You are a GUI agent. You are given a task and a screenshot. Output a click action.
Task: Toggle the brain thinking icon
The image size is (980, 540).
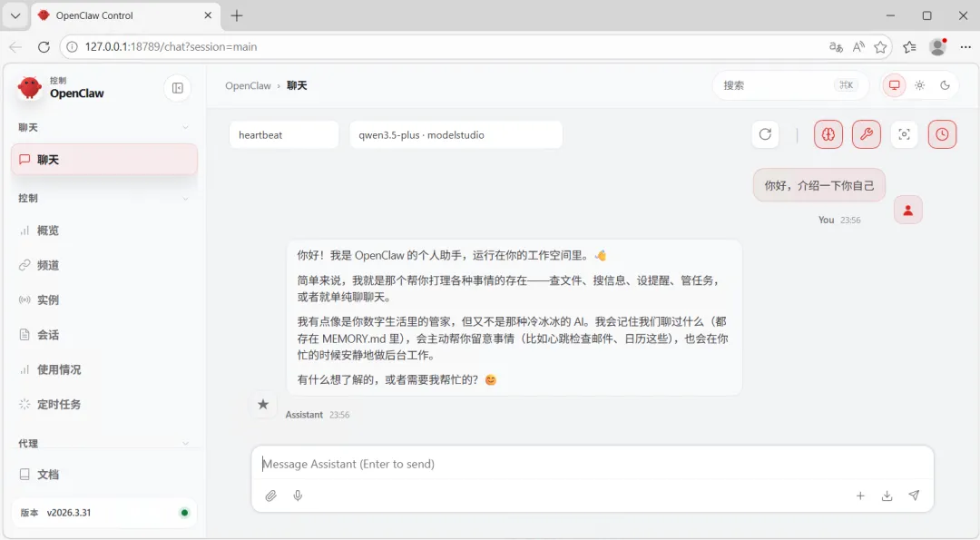pos(828,134)
